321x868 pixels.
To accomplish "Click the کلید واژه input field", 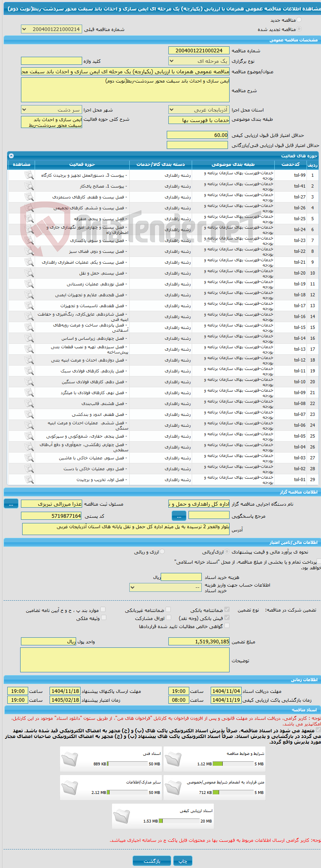I will [52, 61].
